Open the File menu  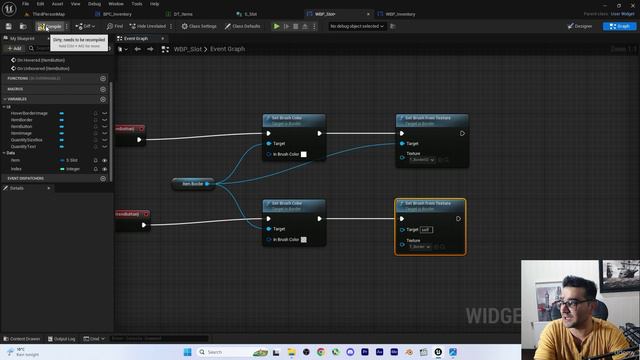(25, 4)
